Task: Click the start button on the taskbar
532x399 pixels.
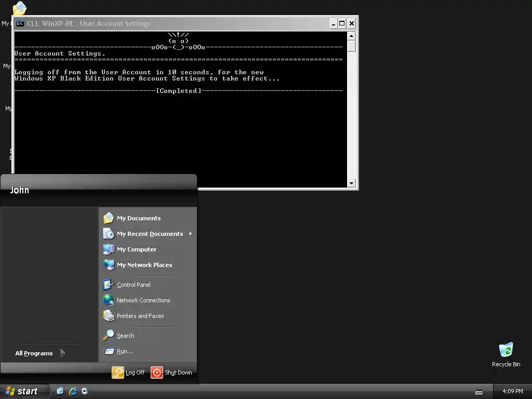Action: click(24, 391)
